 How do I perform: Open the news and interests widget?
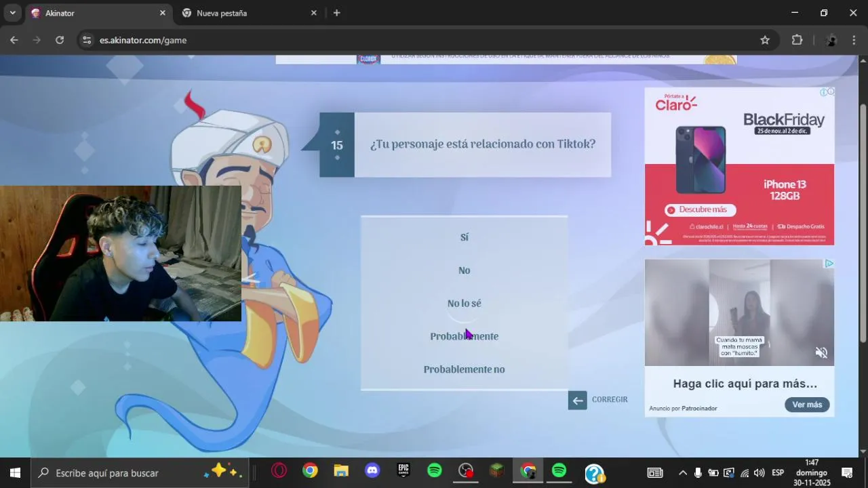(654, 473)
